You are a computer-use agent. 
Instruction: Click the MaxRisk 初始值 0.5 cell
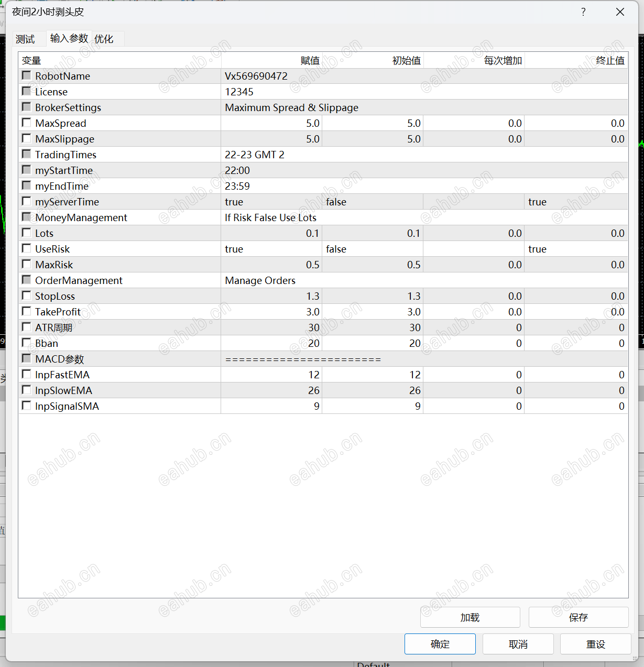[x=373, y=265]
